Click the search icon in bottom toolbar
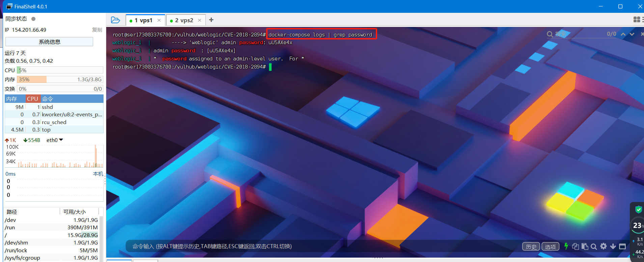The image size is (644, 262). (x=594, y=246)
